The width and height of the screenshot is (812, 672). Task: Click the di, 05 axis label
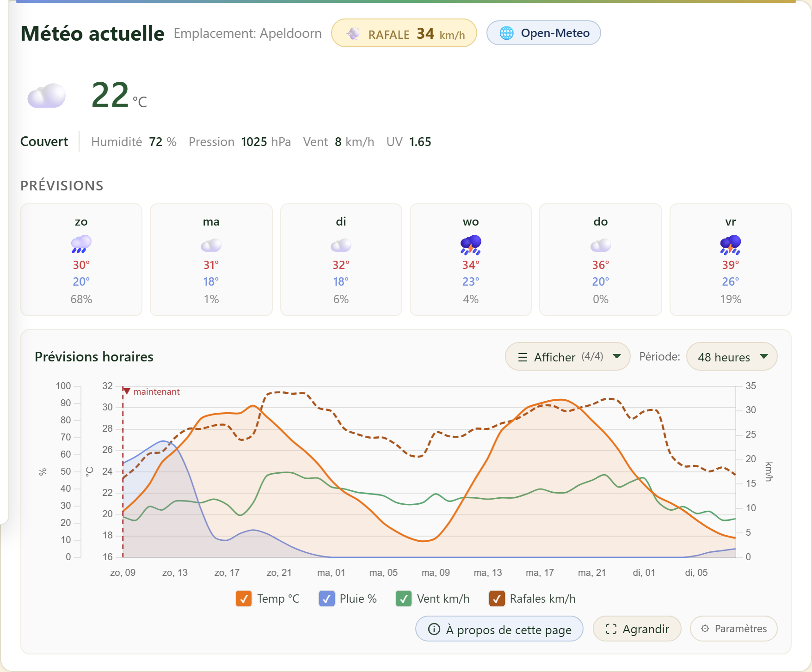pyautogui.click(x=696, y=573)
